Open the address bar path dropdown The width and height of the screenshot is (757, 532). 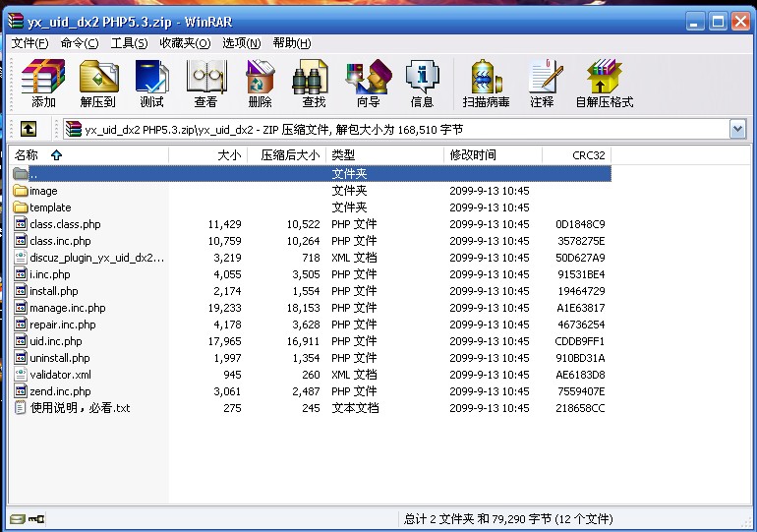coord(737,129)
